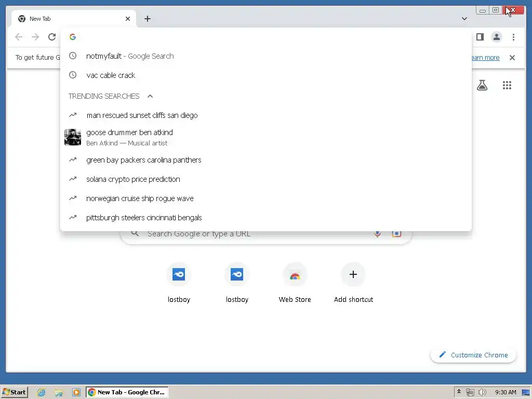
Task: Choose the notmyfault Google Search suggestion
Action: click(x=265, y=56)
